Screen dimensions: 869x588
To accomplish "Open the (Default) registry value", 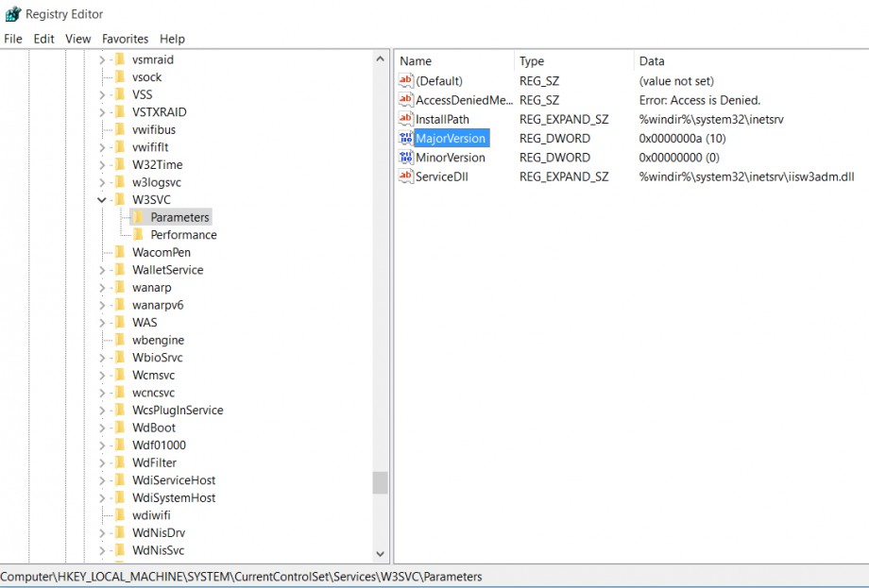I will (441, 80).
